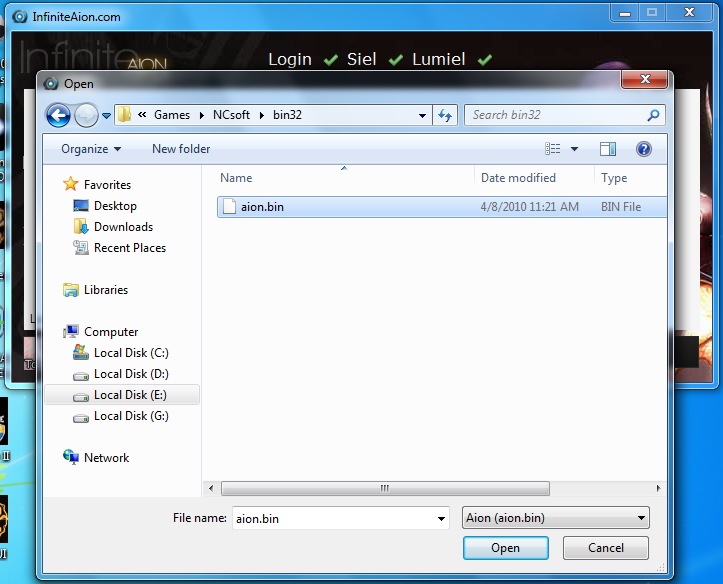The width and height of the screenshot is (723, 584).
Task: Open the Aion (aion.bin) file type dropdown
Action: (x=556, y=518)
